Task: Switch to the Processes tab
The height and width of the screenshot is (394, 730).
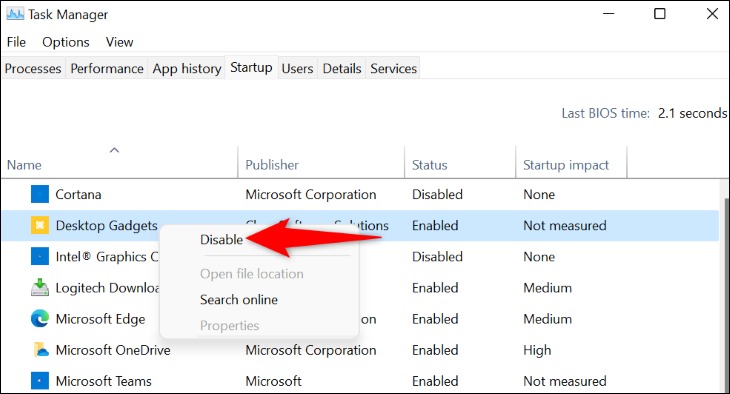Action: pyautogui.click(x=33, y=68)
